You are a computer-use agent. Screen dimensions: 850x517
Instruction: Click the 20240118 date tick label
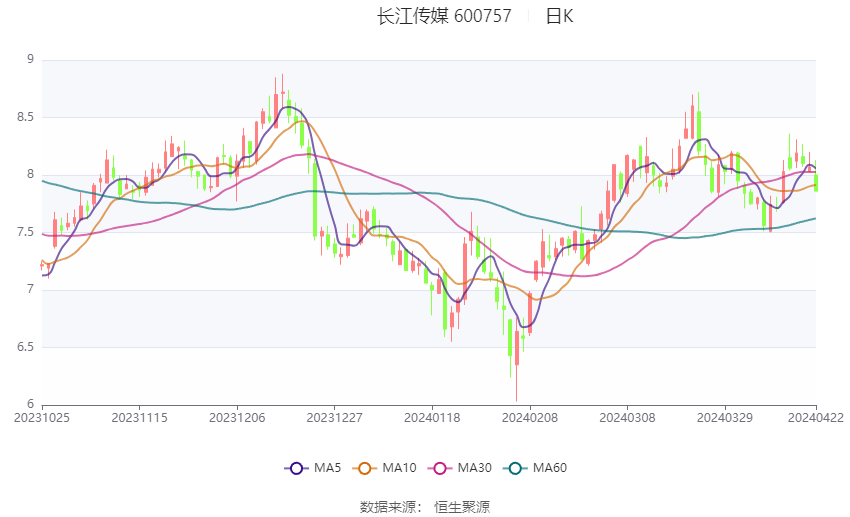coord(432,417)
